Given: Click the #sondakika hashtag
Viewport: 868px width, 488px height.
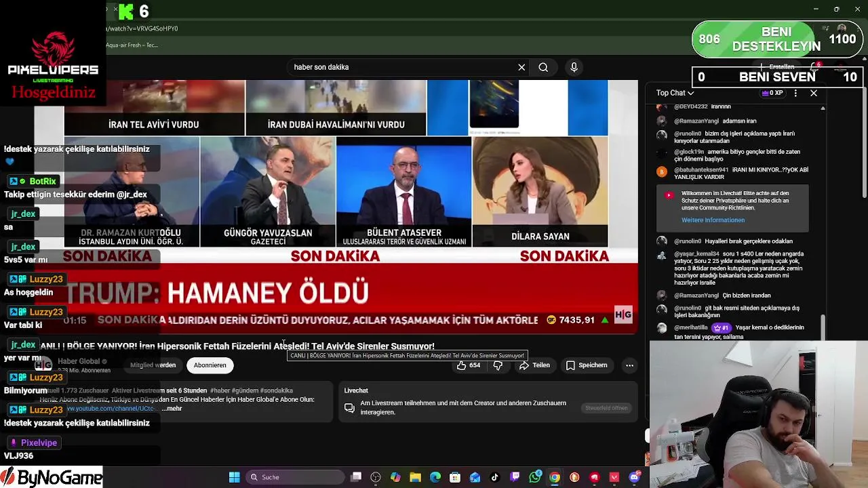Looking at the screenshot, I should click(x=275, y=390).
